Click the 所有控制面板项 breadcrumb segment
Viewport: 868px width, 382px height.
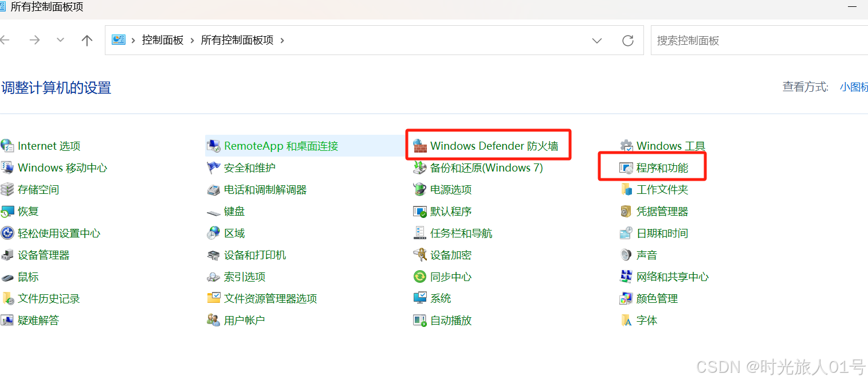237,40
